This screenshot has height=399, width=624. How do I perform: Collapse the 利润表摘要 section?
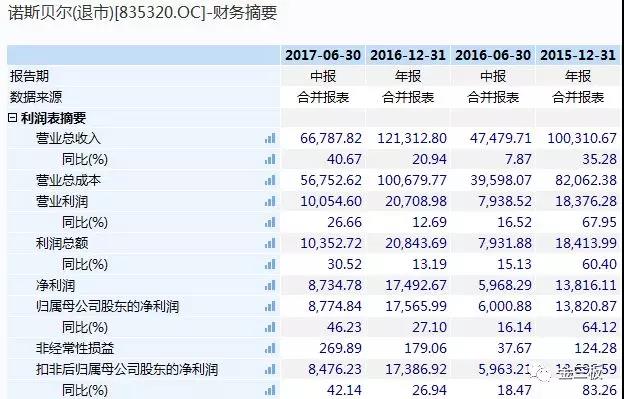click(x=13, y=118)
